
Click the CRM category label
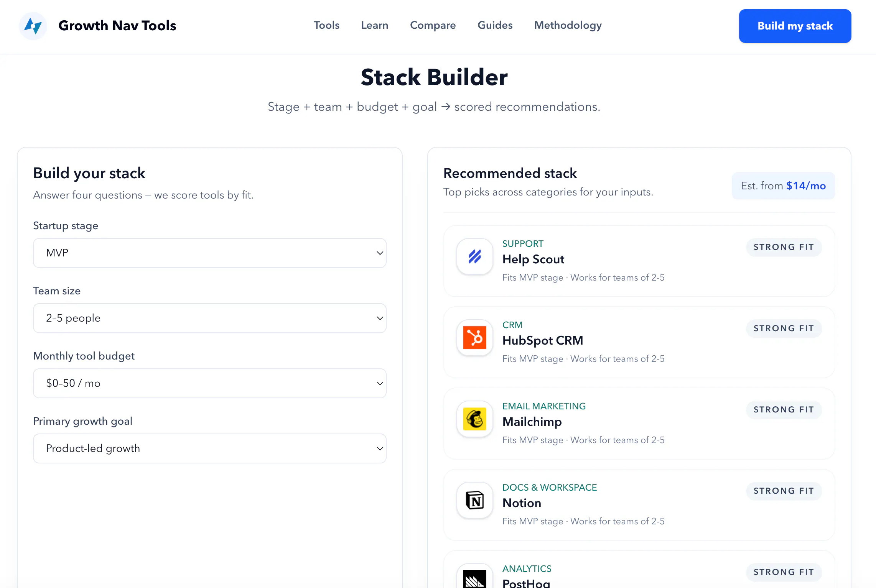(x=512, y=325)
